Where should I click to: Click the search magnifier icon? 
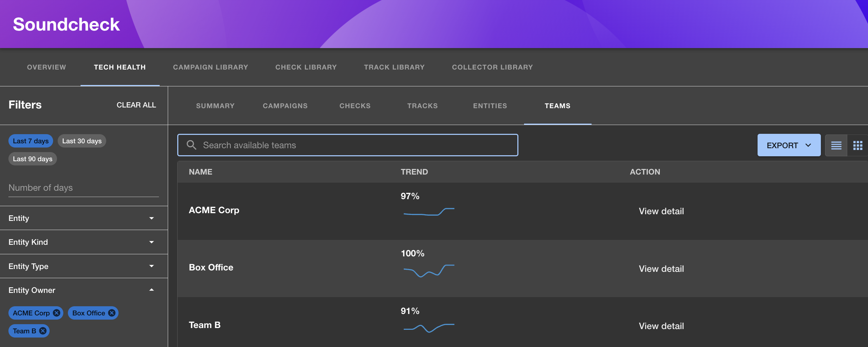coord(191,145)
